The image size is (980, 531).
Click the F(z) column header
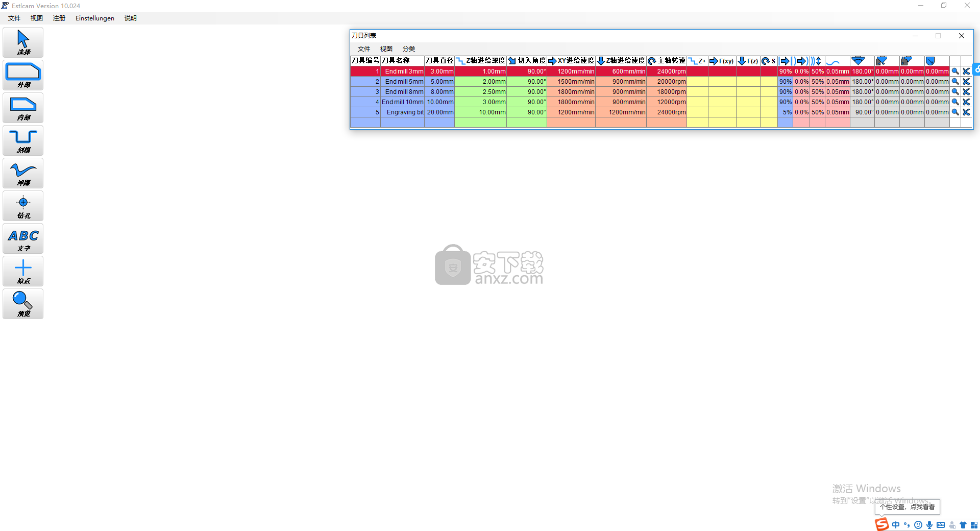tap(748, 61)
